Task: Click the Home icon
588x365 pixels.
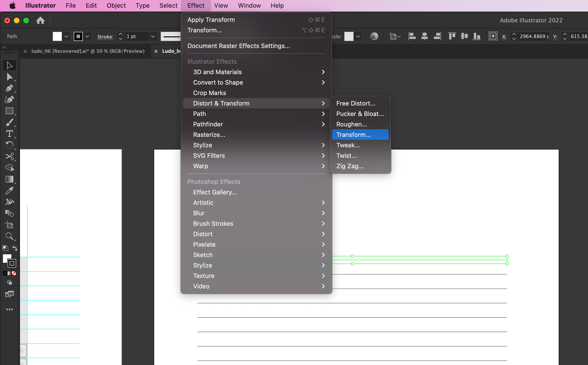Action: pyautogui.click(x=40, y=20)
